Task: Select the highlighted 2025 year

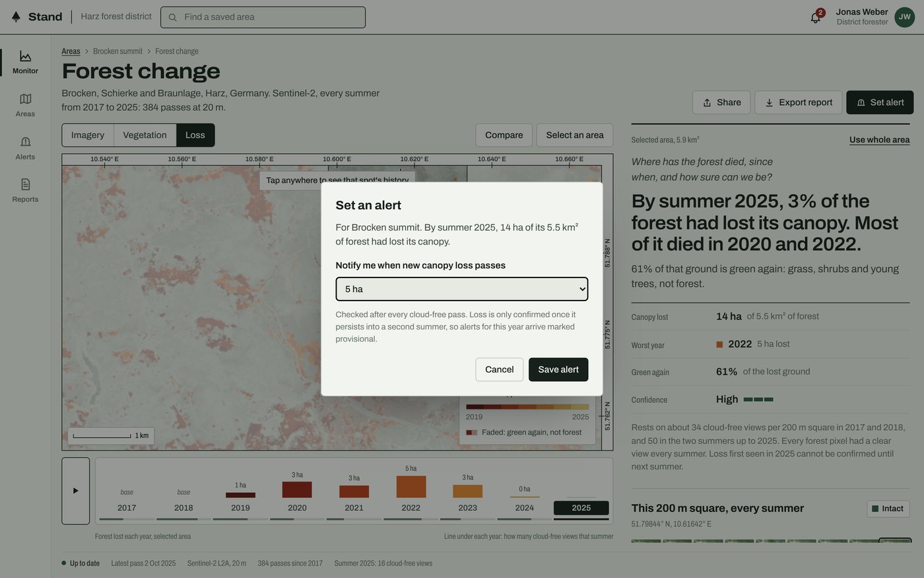Action: pyautogui.click(x=581, y=508)
